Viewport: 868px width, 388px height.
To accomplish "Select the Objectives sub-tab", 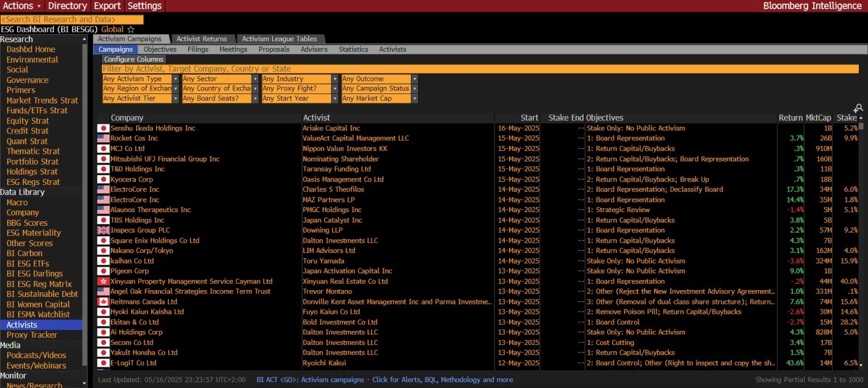I will [x=160, y=49].
